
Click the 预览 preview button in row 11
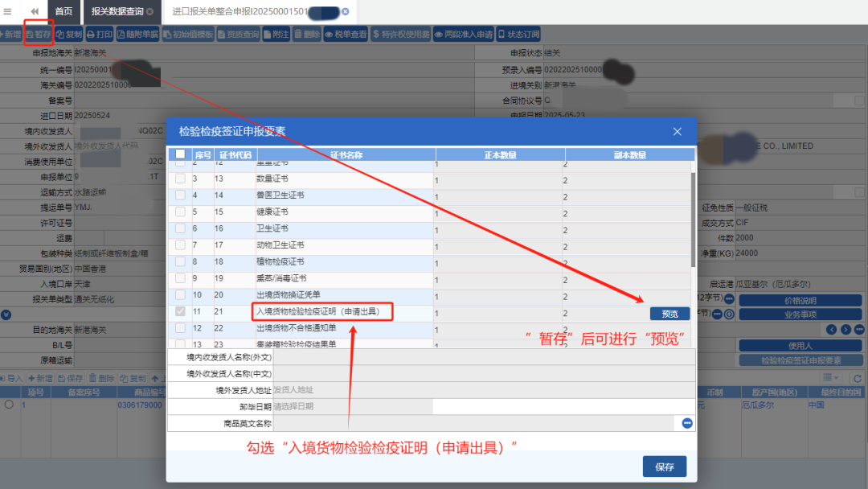coord(669,313)
